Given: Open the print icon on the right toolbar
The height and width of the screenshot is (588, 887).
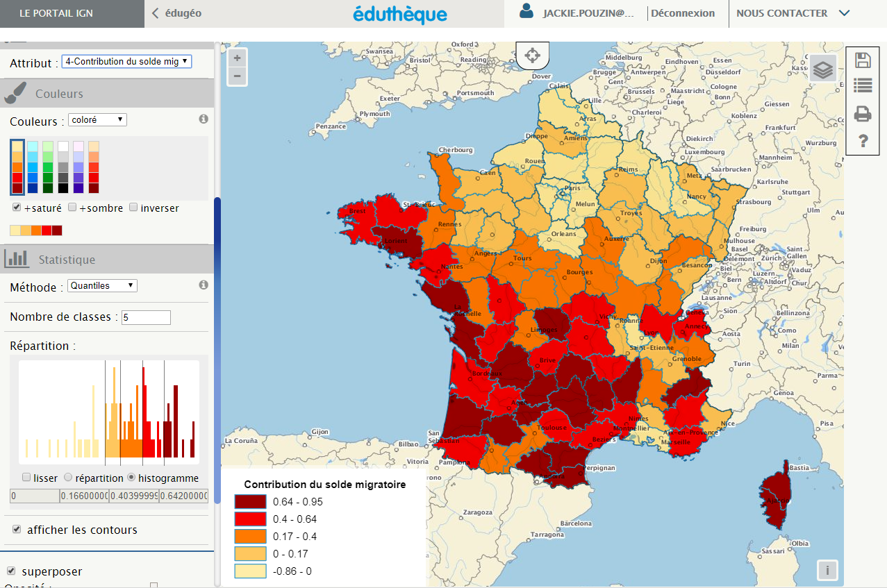Looking at the screenshot, I should tap(863, 114).
